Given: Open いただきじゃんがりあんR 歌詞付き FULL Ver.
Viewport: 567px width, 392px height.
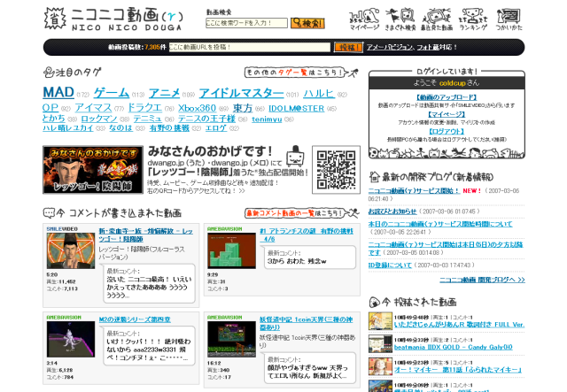Looking at the screenshot, I should (x=459, y=325).
